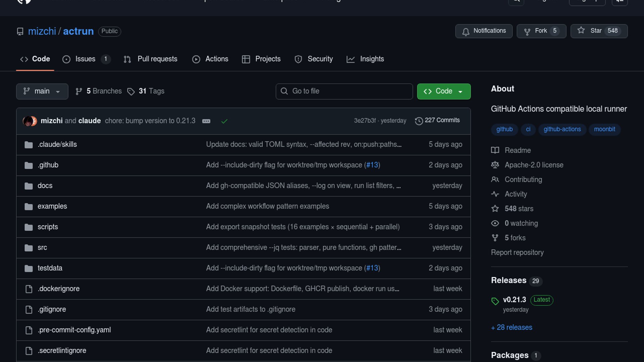The width and height of the screenshot is (644, 362).
Task: Open the + 28 releases link
Action: point(512,327)
